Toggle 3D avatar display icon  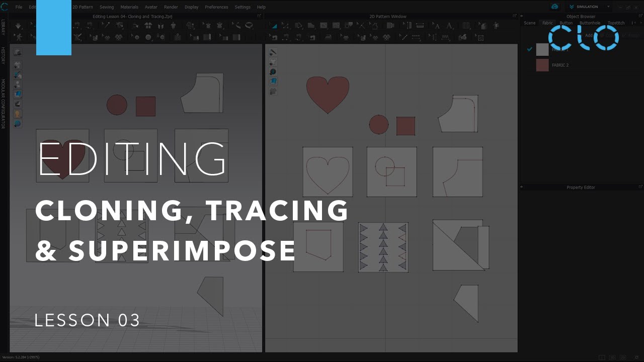point(18,84)
